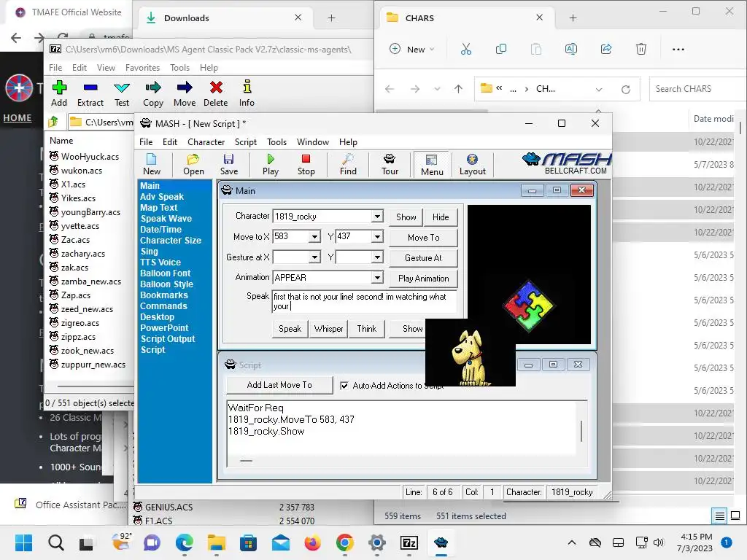Open Info in the 7-Zip toolbar
The width and height of the screenshot is (747, 560).
[247, 93]
